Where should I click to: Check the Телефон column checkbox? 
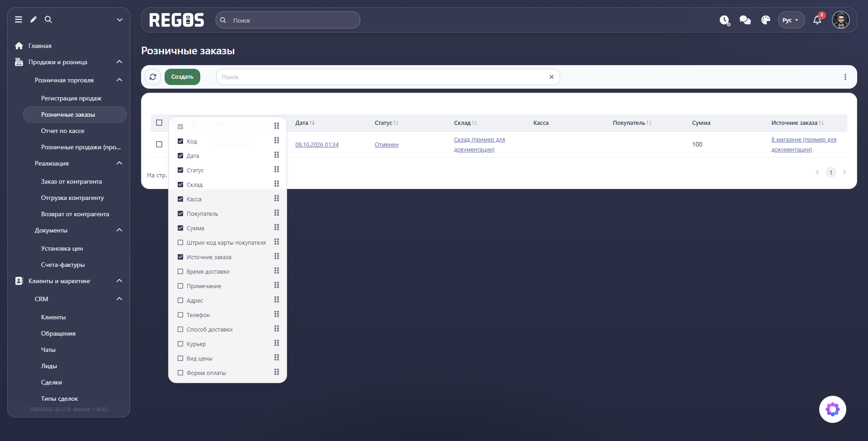click(x=180, y=315)
